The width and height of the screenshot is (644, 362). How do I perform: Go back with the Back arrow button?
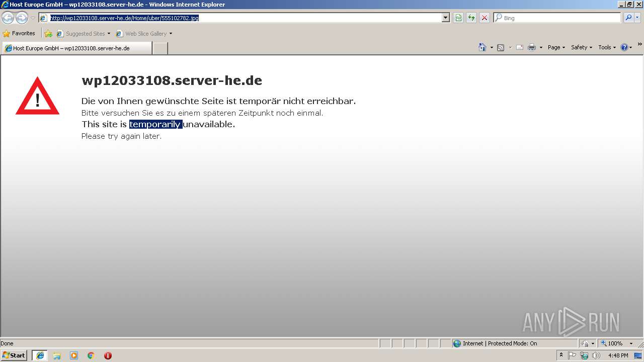(x=8, y=18)
